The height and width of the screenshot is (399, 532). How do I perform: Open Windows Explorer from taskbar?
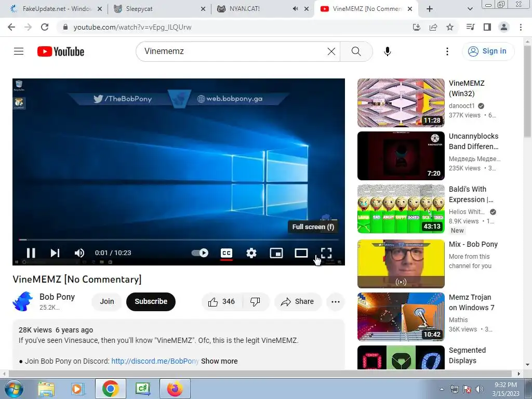pyautogui.click(x=46, y=389)
